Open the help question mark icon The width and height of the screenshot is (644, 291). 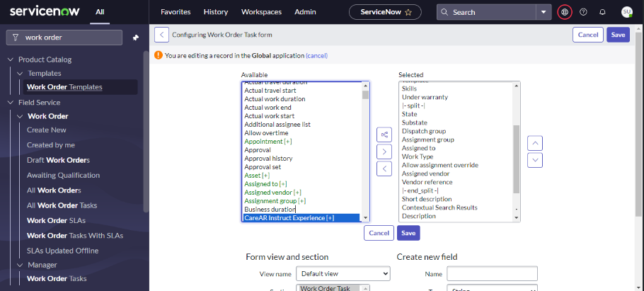pyautogui.click(x=583, y=12)
